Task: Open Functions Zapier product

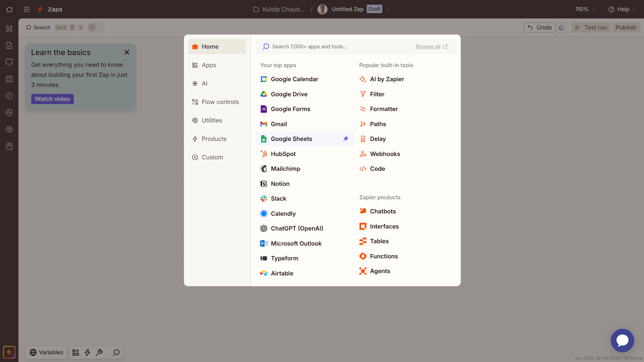Action: pos(404,256)
